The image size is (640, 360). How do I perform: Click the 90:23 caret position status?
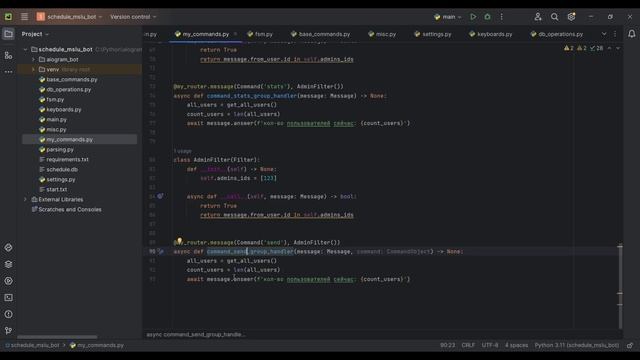click(x=447, y=345)
